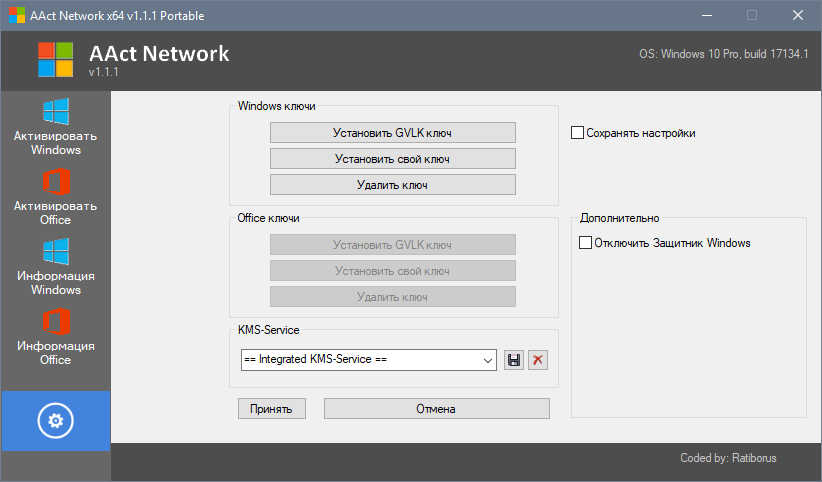Select the settings gear icon in sidebar

(56, 421)
